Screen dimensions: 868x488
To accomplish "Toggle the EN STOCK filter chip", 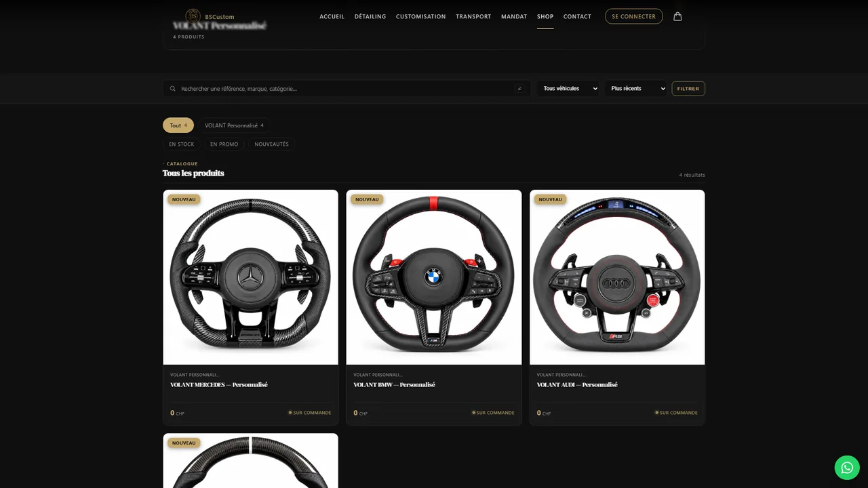I will [182, 144].
